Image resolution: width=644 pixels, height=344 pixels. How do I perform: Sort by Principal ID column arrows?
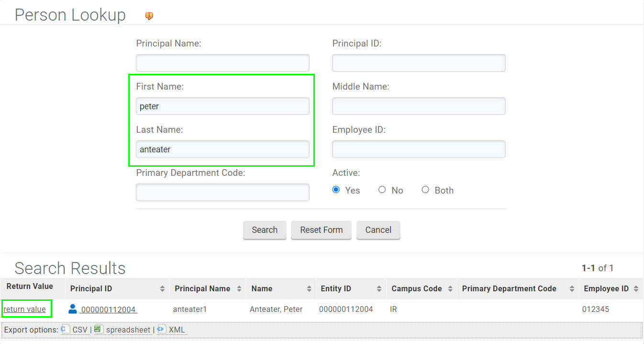162,289
